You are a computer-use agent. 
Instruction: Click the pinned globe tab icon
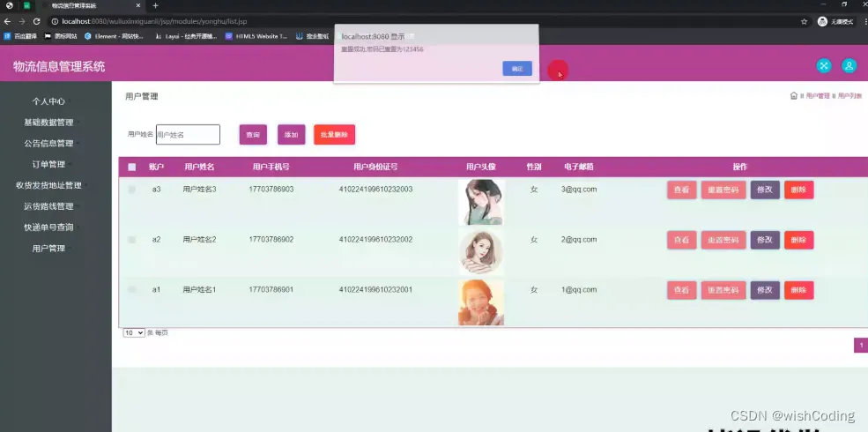[10, 5]
